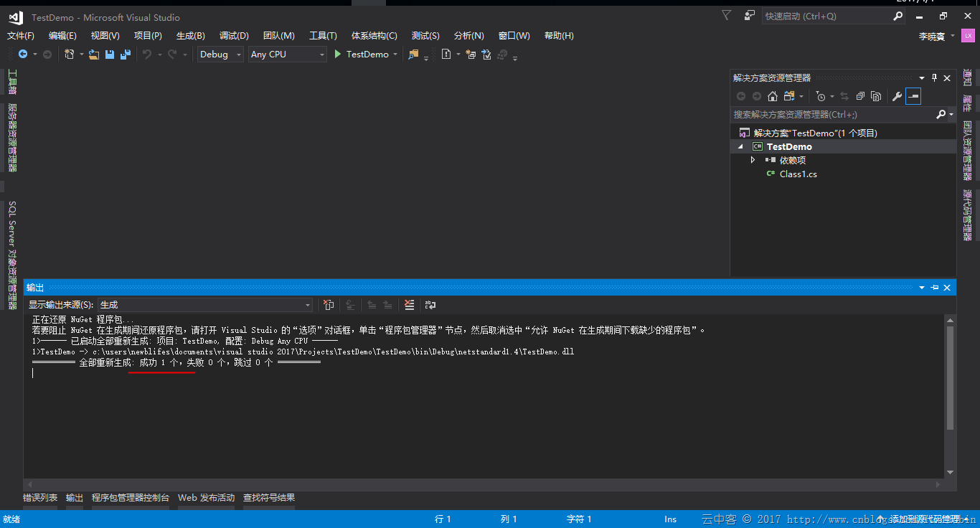This screenshot has height=528, width=980.
Task: Open Solution Explorer window options dropdown arrow
Action: click(922, 77)
